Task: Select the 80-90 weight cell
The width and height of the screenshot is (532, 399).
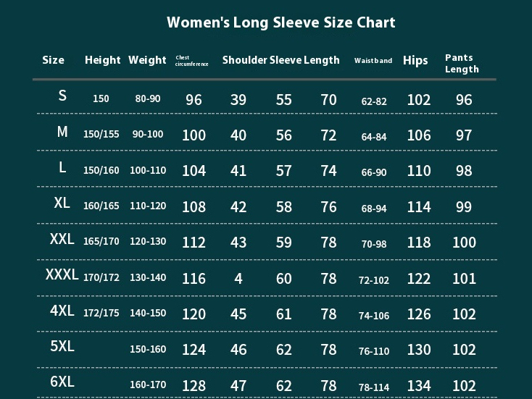Action: [x=148, y=98]
